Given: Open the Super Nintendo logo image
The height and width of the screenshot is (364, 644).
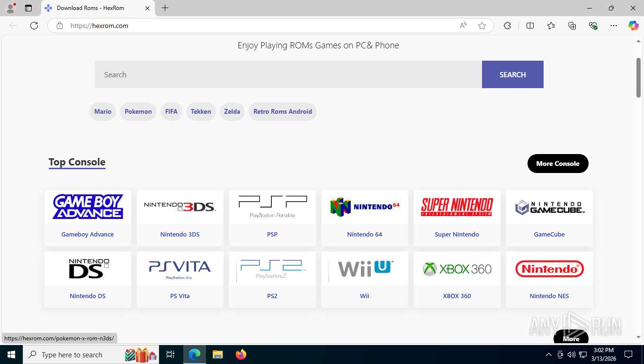Looking at the screenshot, I should pyautogui.click(x=457, y=207).
